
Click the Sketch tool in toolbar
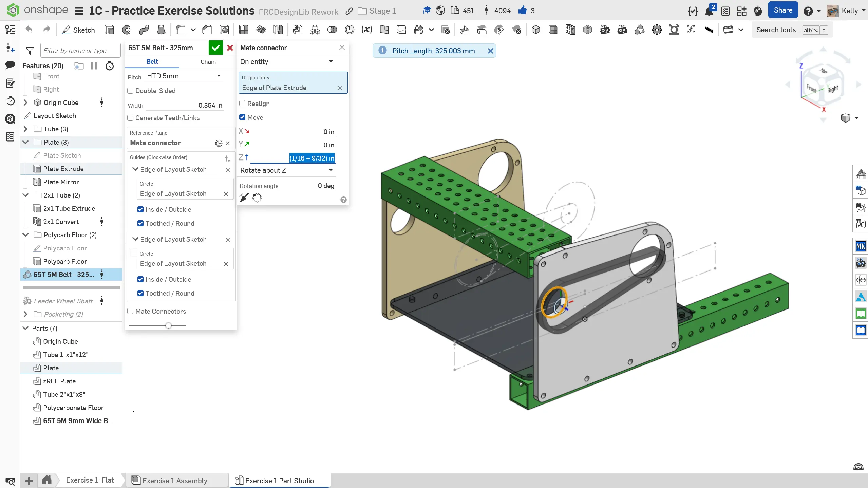point(78,30)
